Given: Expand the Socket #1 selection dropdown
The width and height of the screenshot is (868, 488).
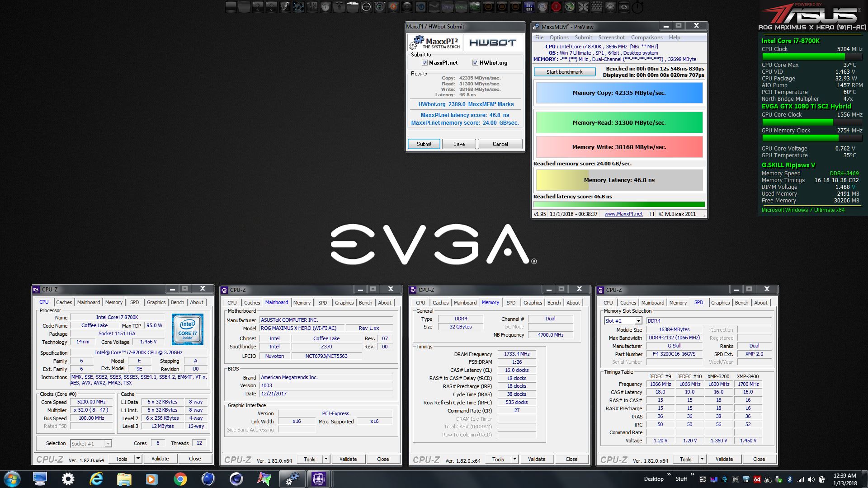Looking at the screenshot, I should 108,444.
